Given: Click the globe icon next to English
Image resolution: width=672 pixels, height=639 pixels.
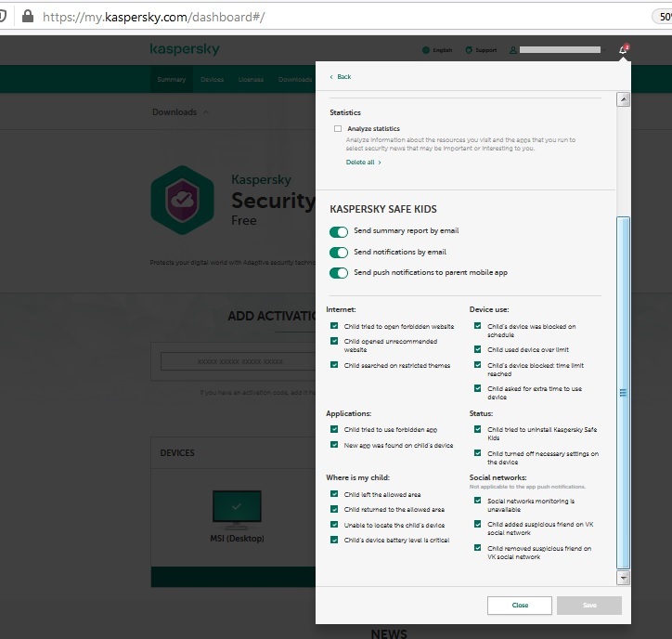Looking at the screenshot, I should pos(426,50).
